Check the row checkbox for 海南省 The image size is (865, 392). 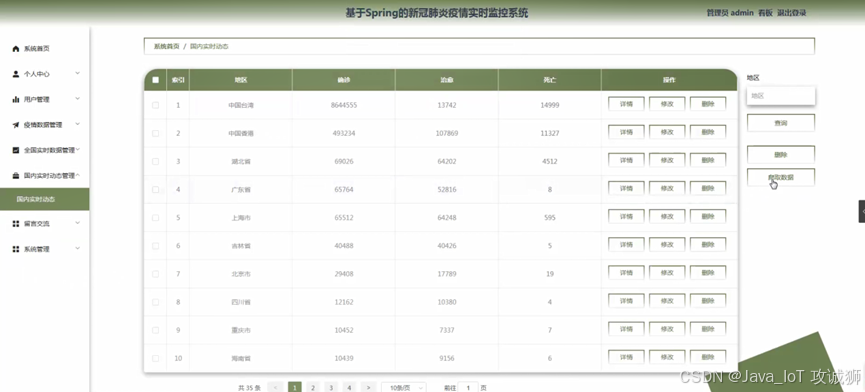156,358
